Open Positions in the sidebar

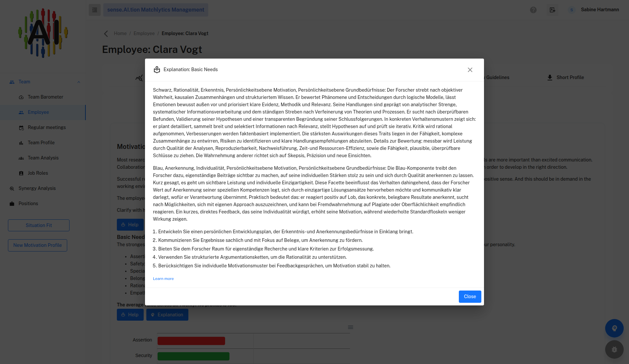28,204
